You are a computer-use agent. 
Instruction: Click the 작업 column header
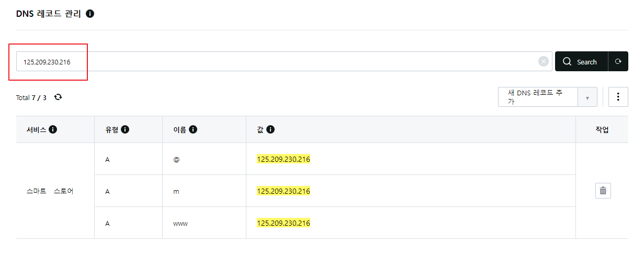click(x=602, y=129)
